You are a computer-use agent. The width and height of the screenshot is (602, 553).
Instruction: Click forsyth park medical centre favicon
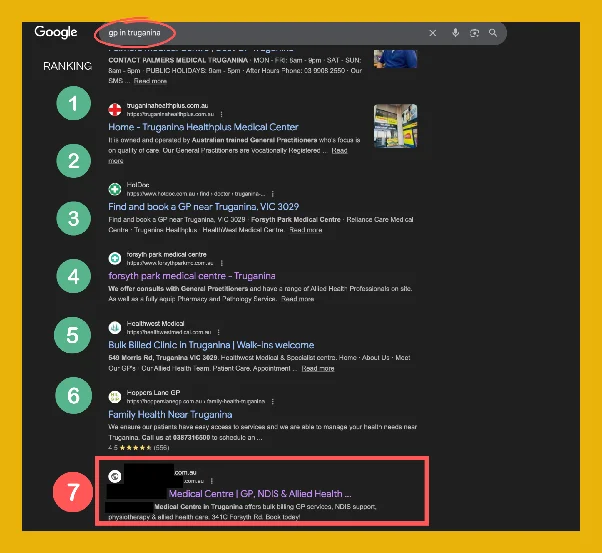pos(115,258)
